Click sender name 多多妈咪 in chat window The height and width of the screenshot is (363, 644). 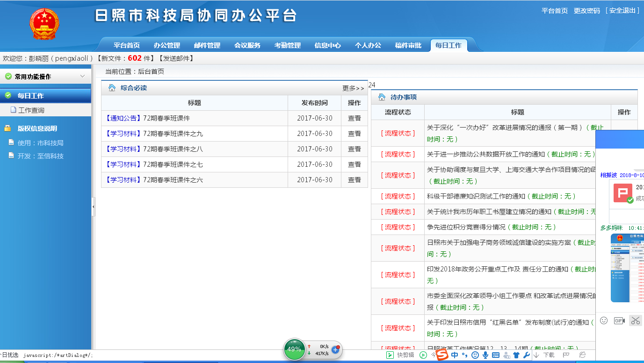(612, 228)
